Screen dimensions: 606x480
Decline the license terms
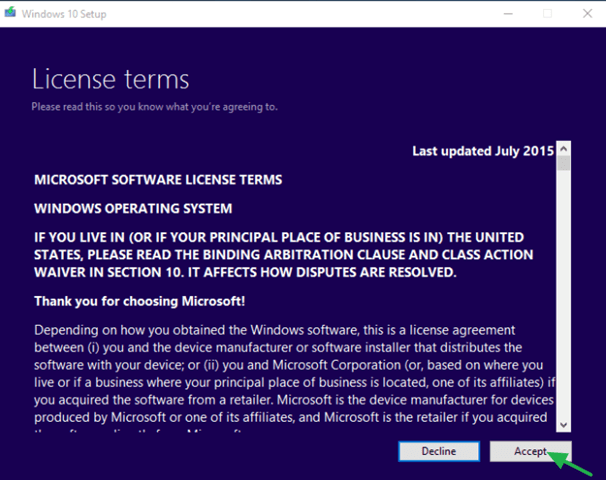coord(439,451)
